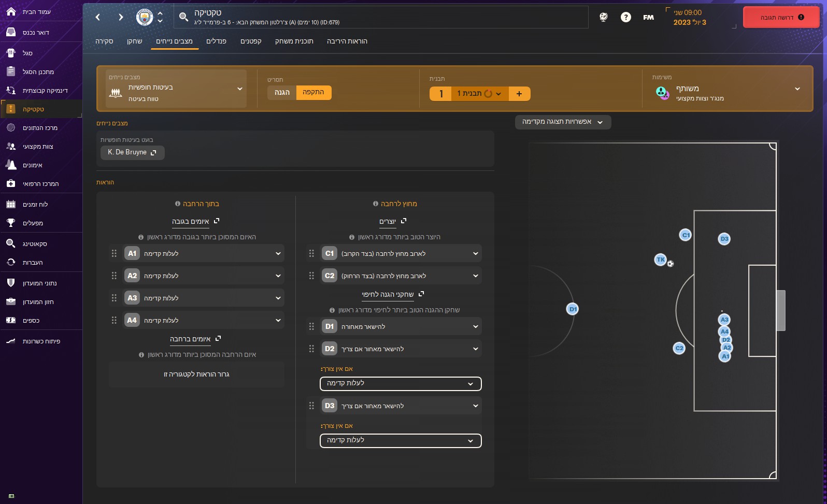
Task: Click the דרושה תגובה continue button
Action: 781,17
